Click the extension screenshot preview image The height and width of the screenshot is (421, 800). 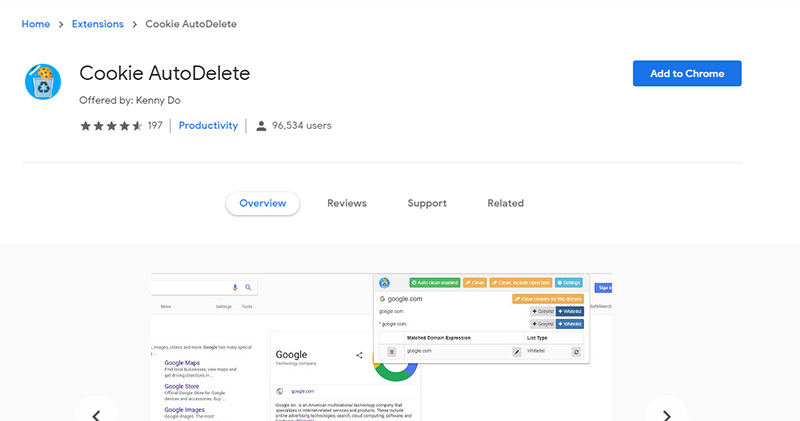(382, 347)
